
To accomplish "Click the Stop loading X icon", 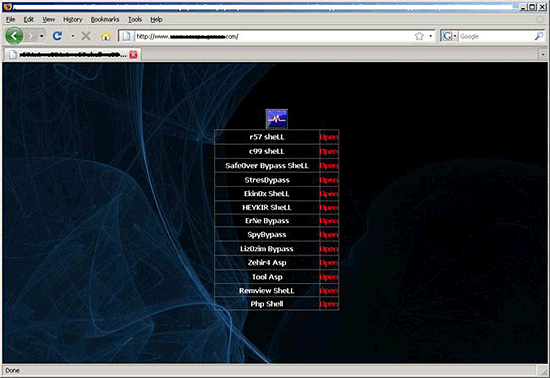I will [x=86, y=36].
